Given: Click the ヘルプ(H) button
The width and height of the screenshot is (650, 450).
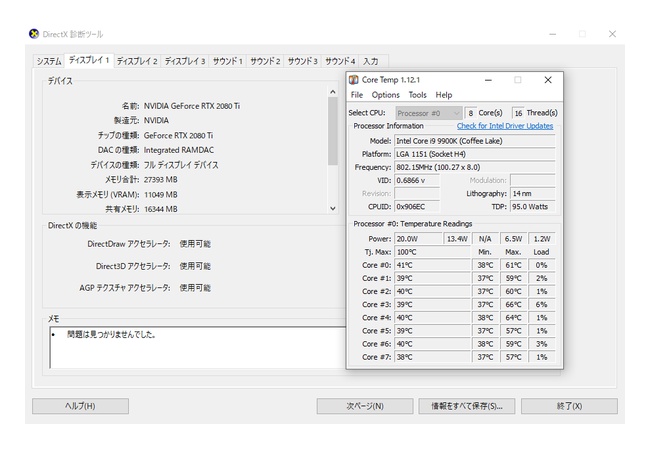Looking at the screenshot, I should [80, 406].
